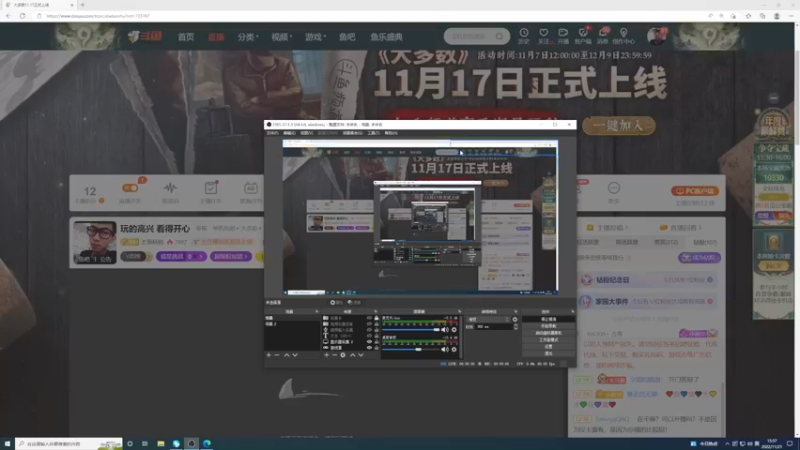Image resolution: width=800 pixels, height=450 pixels.
Task: Adjust transition duration stepper arrows
Action: [x=515, y=327]
